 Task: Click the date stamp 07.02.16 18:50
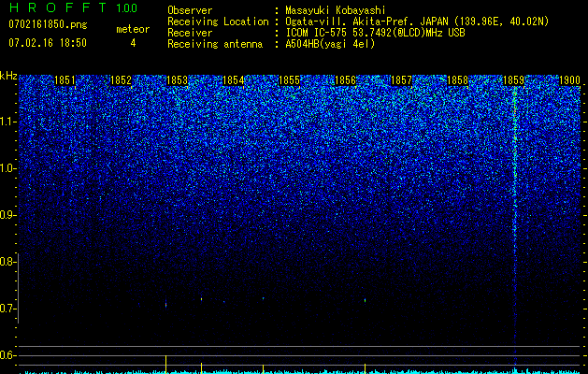(x=48, y=43)
